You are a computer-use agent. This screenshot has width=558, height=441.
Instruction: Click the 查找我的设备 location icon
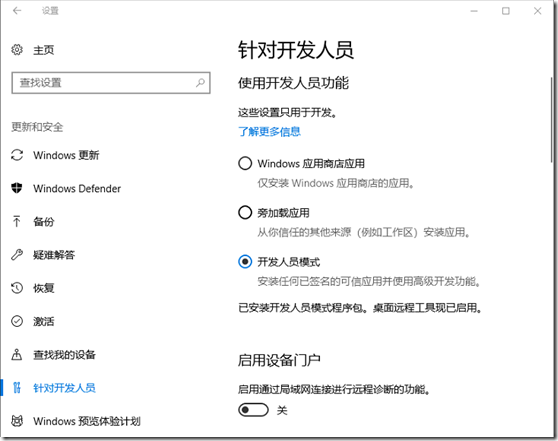[17, 354]
